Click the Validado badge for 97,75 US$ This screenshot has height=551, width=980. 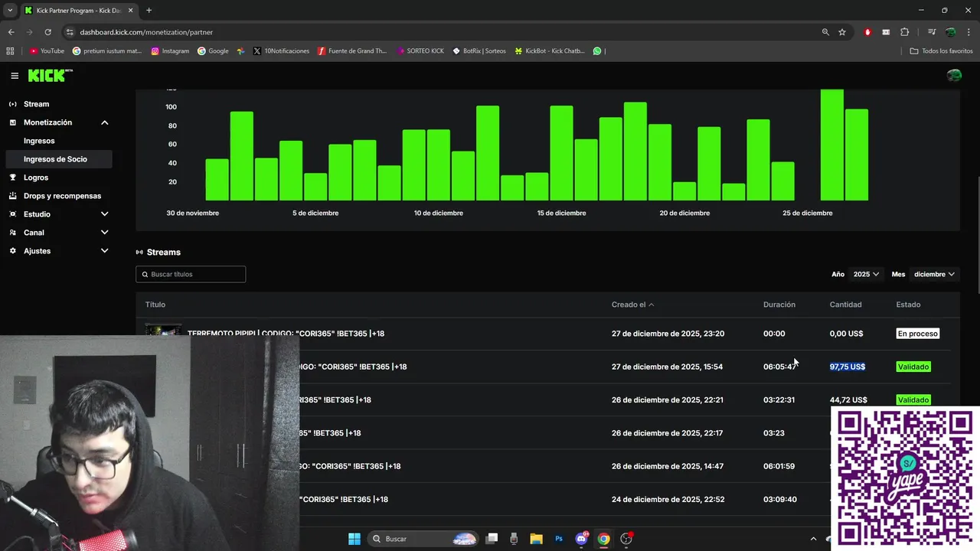point(913,367)
